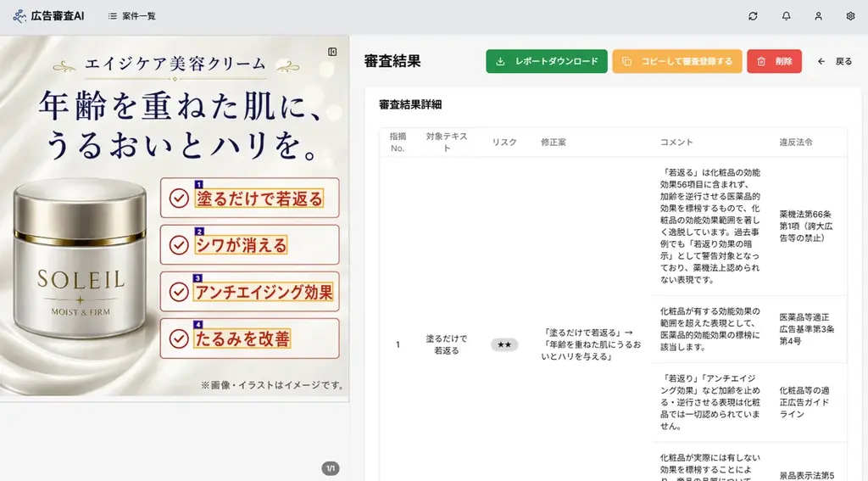Click the download icon in report button
This screenshot has height=481, width=868.
pos(500,62)
